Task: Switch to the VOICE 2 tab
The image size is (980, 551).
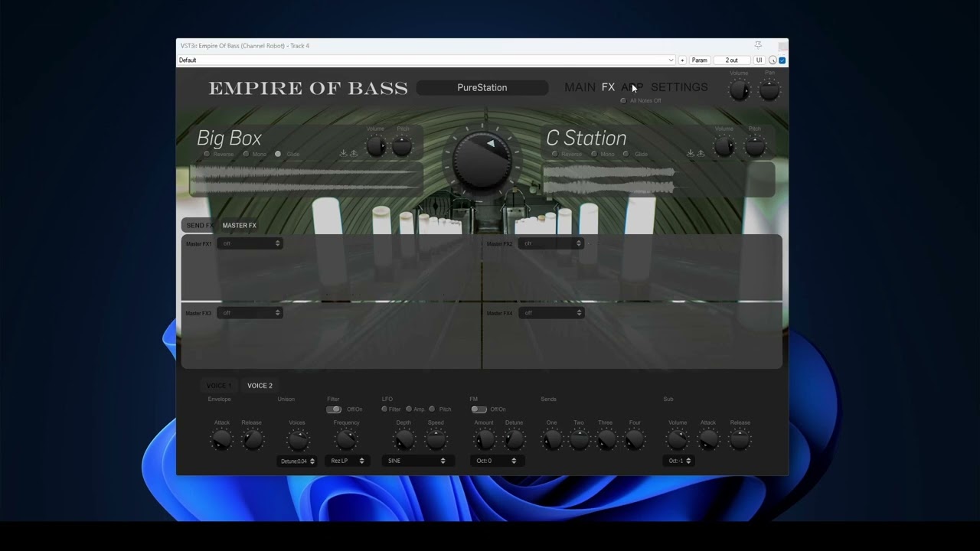Action: 260,386
